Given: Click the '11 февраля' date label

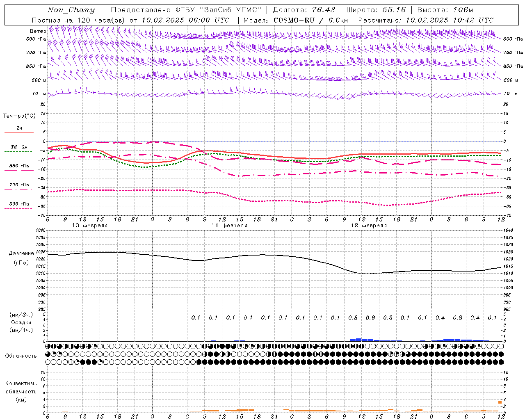Looking at the screenshot, I should 229,226.
